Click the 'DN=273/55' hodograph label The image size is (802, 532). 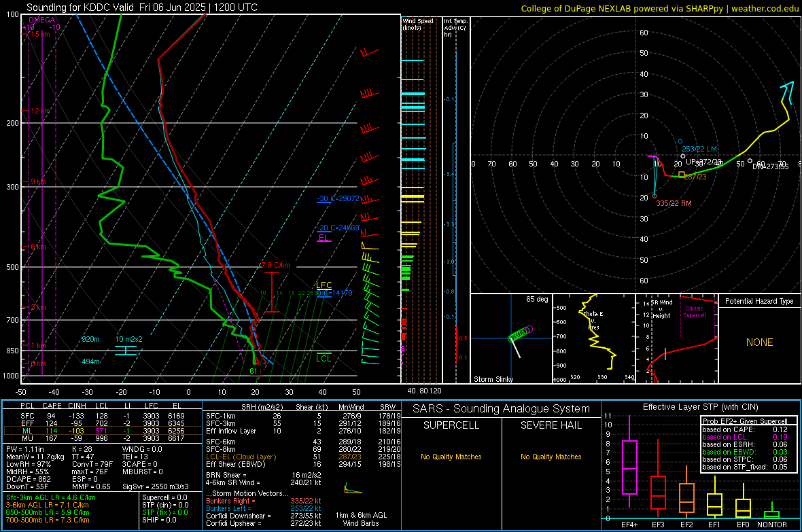coord(770,166)
